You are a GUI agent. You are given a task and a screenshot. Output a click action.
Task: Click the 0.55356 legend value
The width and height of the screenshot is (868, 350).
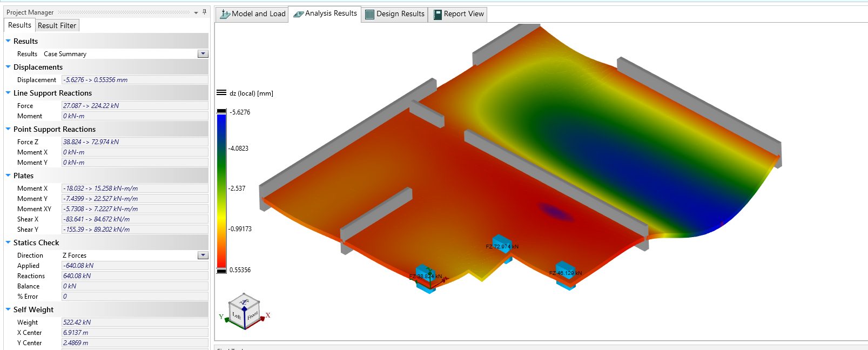point(240,270)
